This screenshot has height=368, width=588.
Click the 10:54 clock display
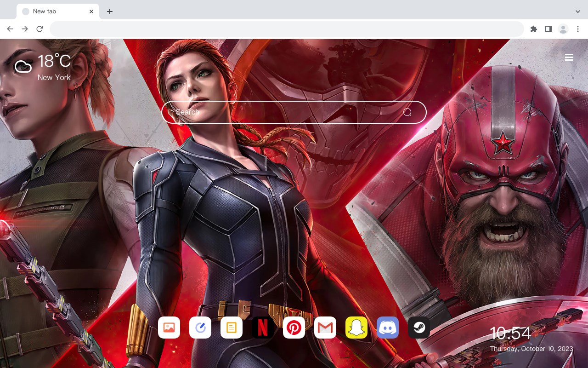point(510,333)
